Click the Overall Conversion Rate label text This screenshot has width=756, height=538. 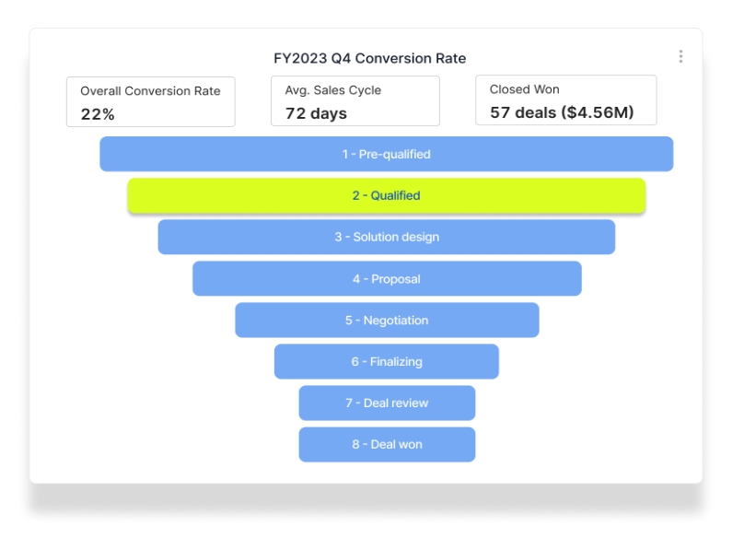coord(150,90)
